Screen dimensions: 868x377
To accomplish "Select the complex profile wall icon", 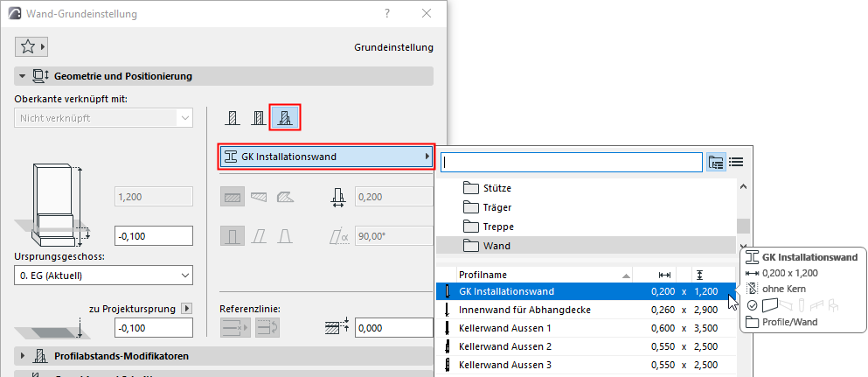I will point(284,118).
